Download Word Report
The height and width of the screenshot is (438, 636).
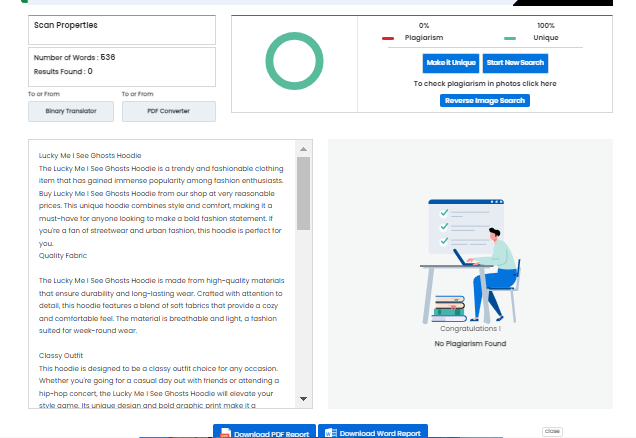point(373,432)
